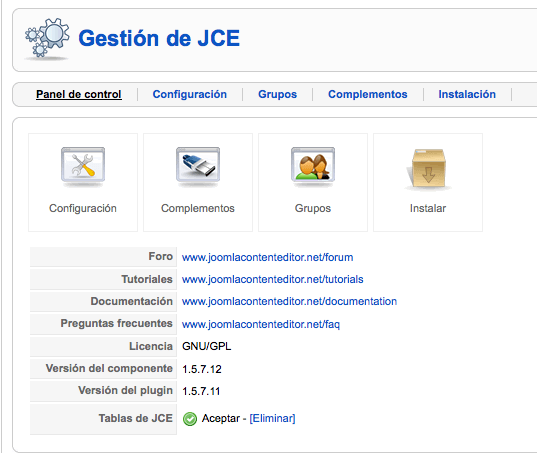Click the Configuración label under the tools icon

tap(83, 208)
